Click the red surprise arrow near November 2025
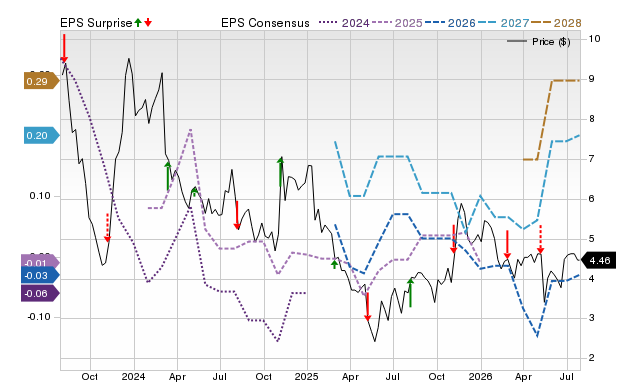 click(x=453, y=239)
